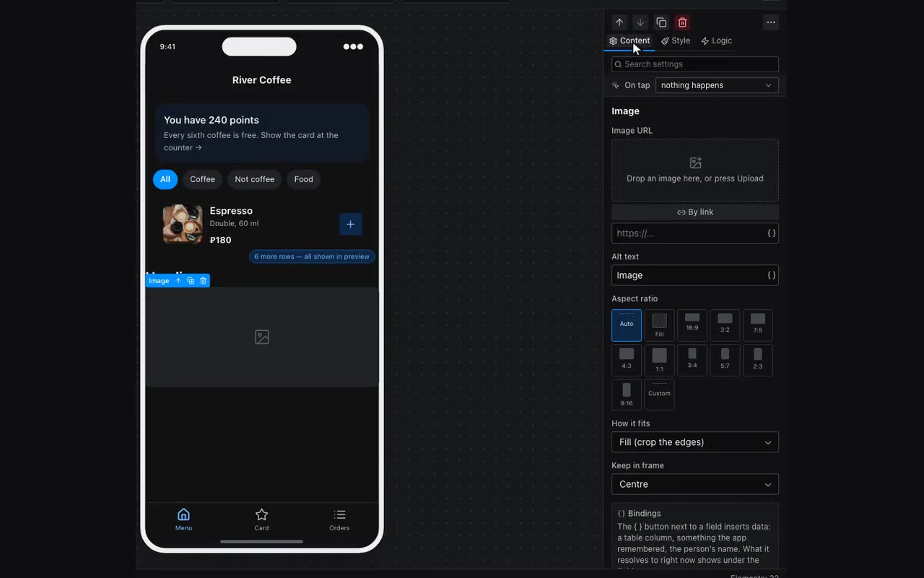Switch to the Style tab
This screenshot has width=924, height=578.
pyautogui.click(x=676, y=41)
